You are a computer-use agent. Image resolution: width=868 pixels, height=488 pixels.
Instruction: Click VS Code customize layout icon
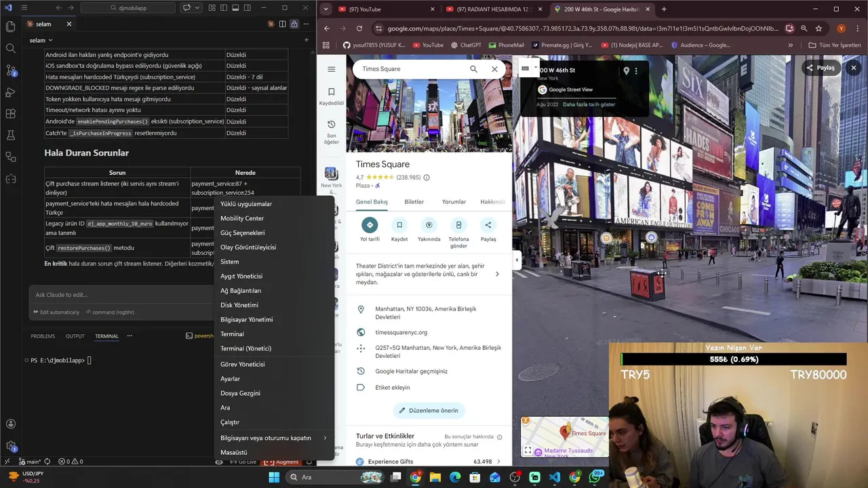(x=212, y=8)
